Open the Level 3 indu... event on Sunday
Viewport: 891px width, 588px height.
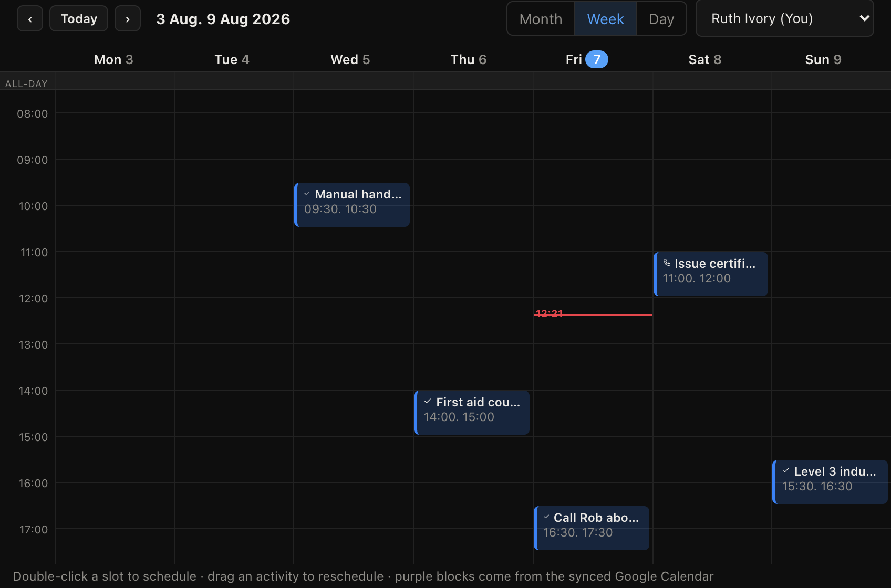pos(830,482)
